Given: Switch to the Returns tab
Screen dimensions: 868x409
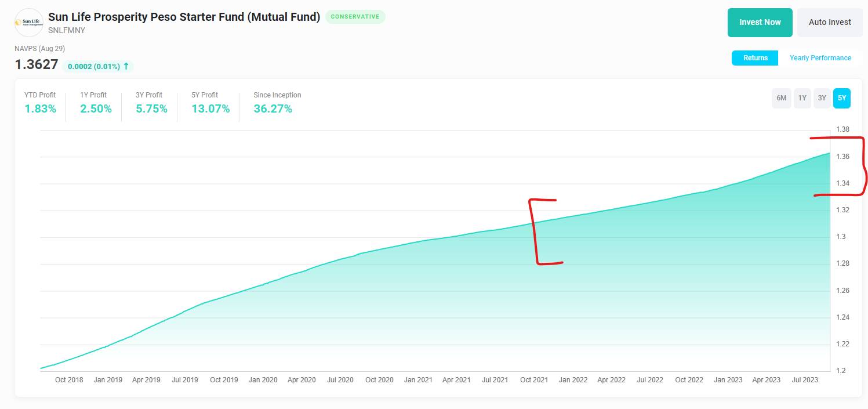Looking at the screenshot, I should click(754, 58).
